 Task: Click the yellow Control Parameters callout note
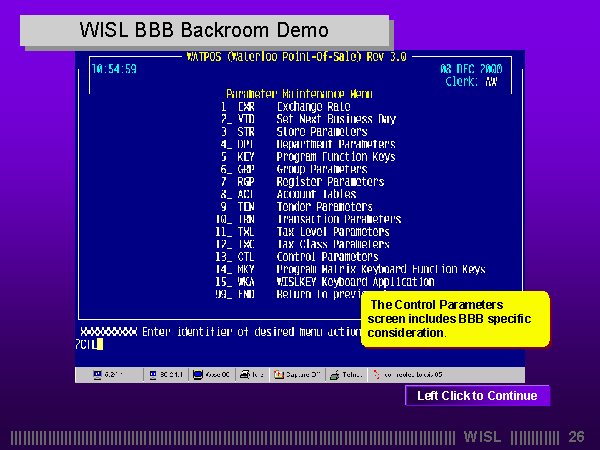[x=454, y=318]
